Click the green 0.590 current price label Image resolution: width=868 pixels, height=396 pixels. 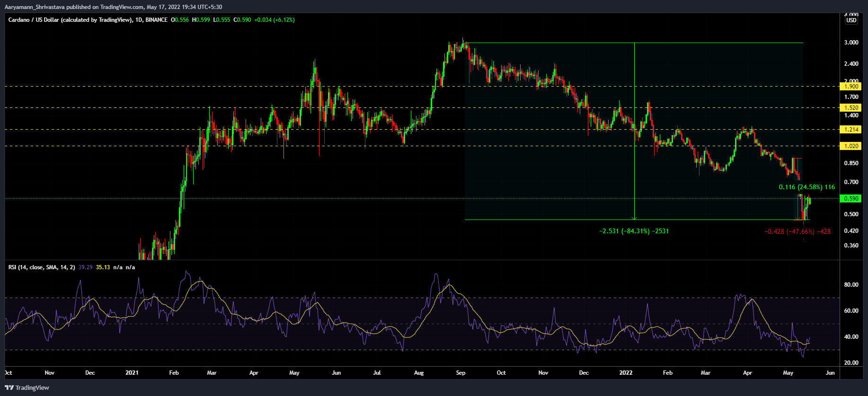[851, 199]
